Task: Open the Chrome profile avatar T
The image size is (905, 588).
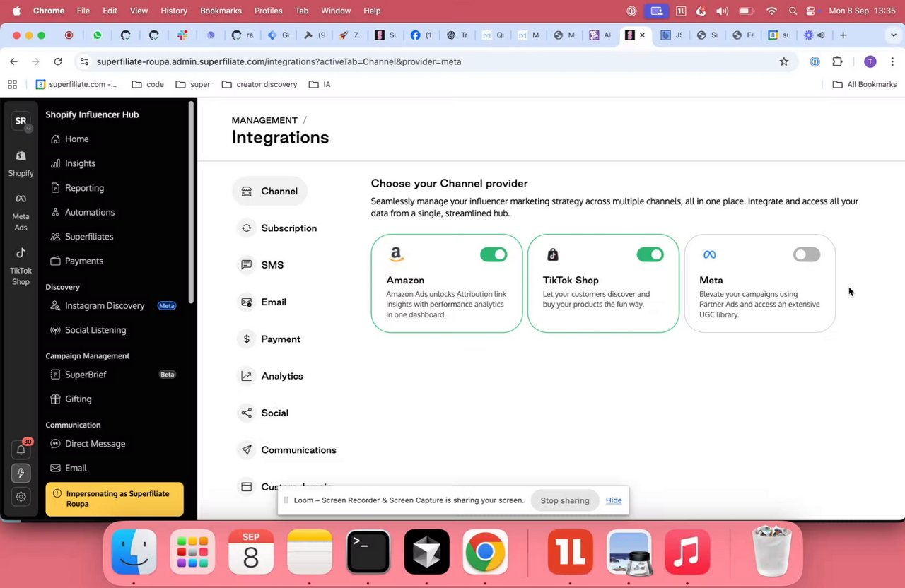Action: [x=870, y=61]
